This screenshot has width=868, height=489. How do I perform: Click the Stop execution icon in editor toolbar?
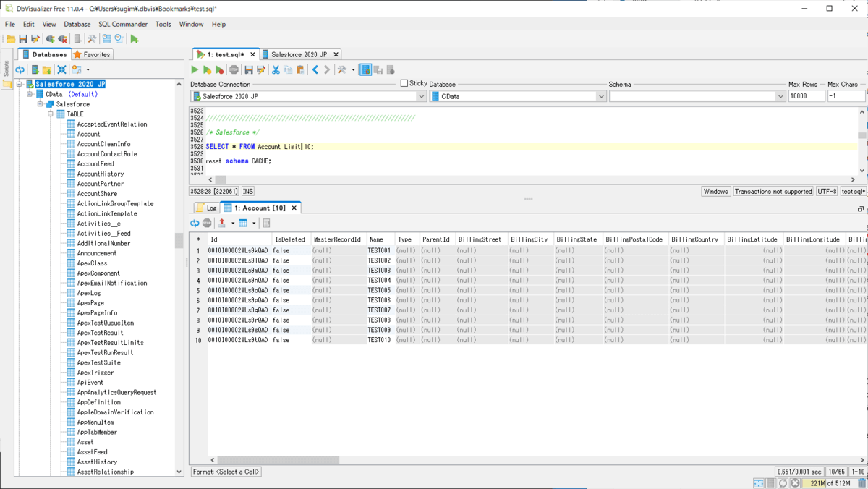click(234, 70)
